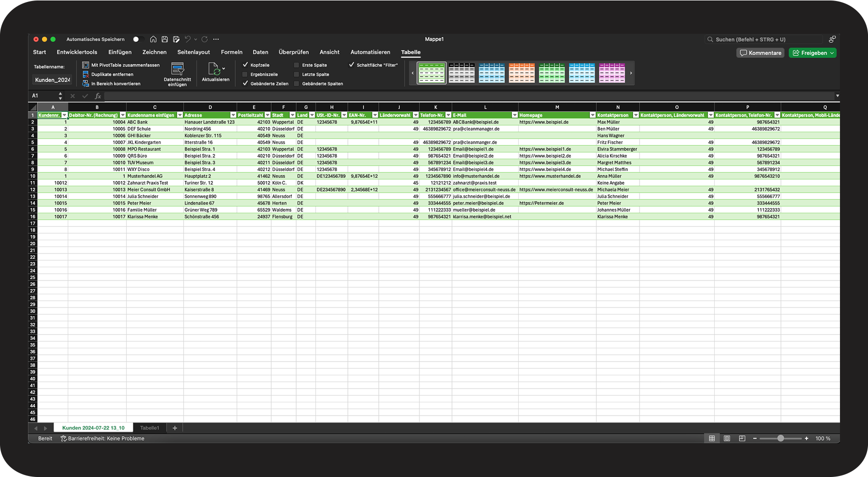Open the Aktualisieren dropdown arrow
The height and width of the screenshot is (477, 868).
[224, 69]
